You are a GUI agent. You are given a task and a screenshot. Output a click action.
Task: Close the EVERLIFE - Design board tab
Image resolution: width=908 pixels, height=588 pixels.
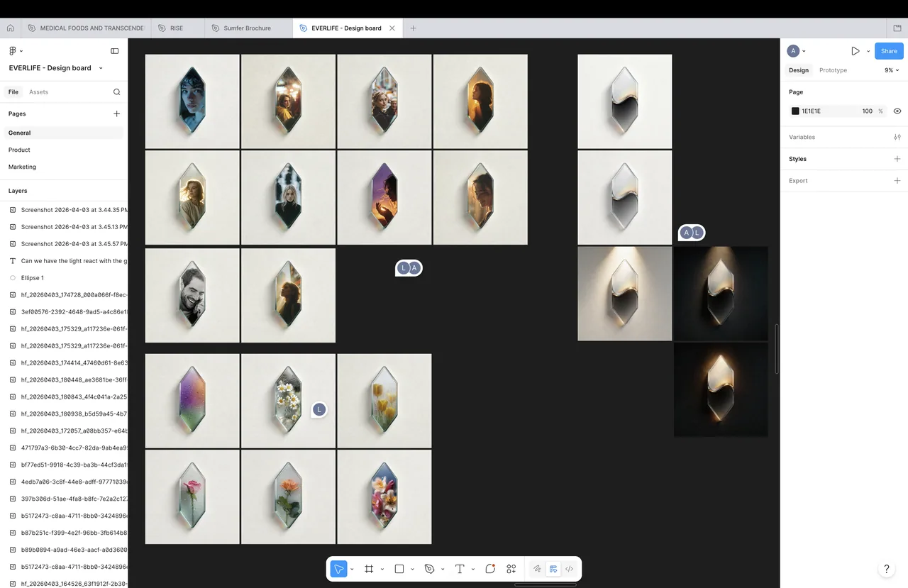click(392, 28)
